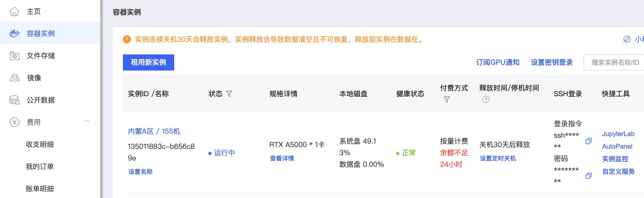Click the 规格详情 column header

[x=283, y=94]
